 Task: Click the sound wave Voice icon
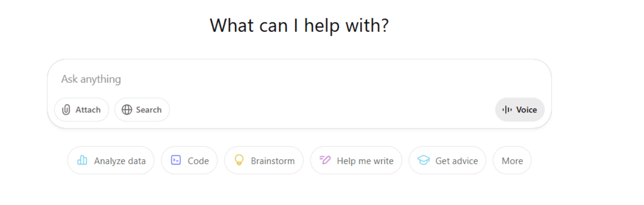507,110
